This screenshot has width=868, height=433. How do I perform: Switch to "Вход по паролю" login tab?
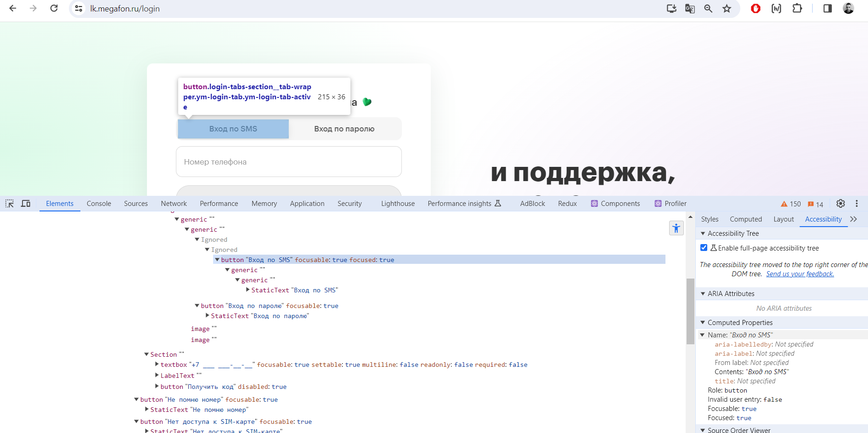coord(344,129)
